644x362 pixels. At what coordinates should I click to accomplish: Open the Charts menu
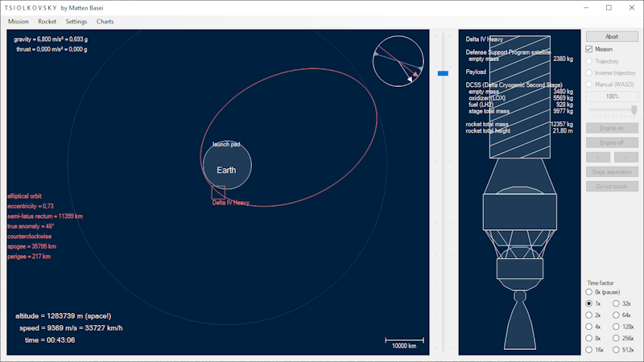tap(105, 22)
